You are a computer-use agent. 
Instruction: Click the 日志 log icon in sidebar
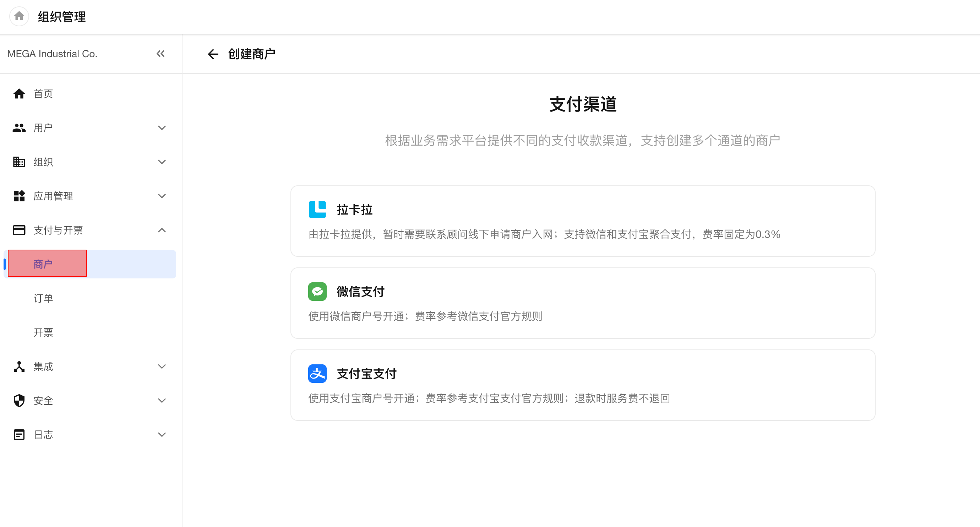[x=19, y=435]
